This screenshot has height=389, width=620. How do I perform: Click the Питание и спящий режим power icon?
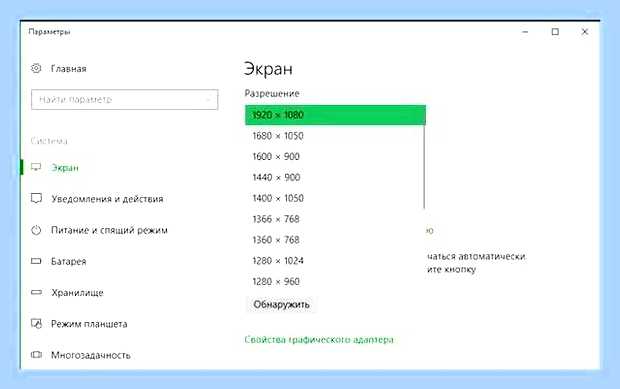point(36,230)
